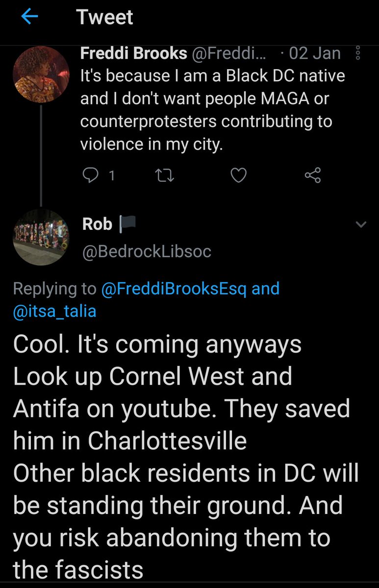Image resolution: width=379 pixels, height=588 pixels.
Task: Open more options on Freddi Brooks' tweet
Action: point(357,53)
